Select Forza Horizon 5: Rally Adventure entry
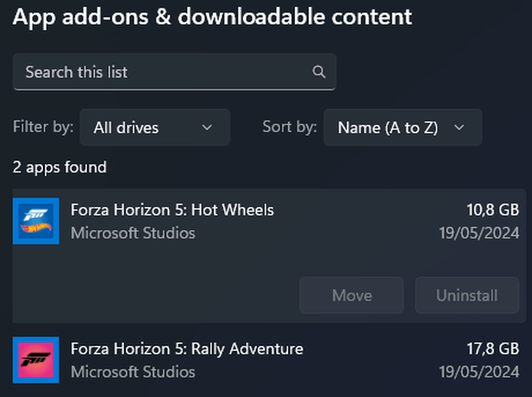 pyautogui.click(x=269, y=360)
